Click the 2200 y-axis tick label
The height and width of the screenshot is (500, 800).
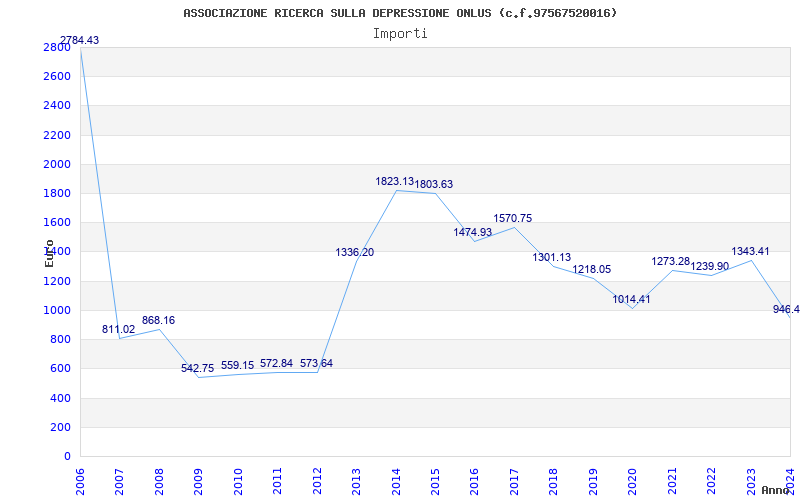(x=58, y=135)
